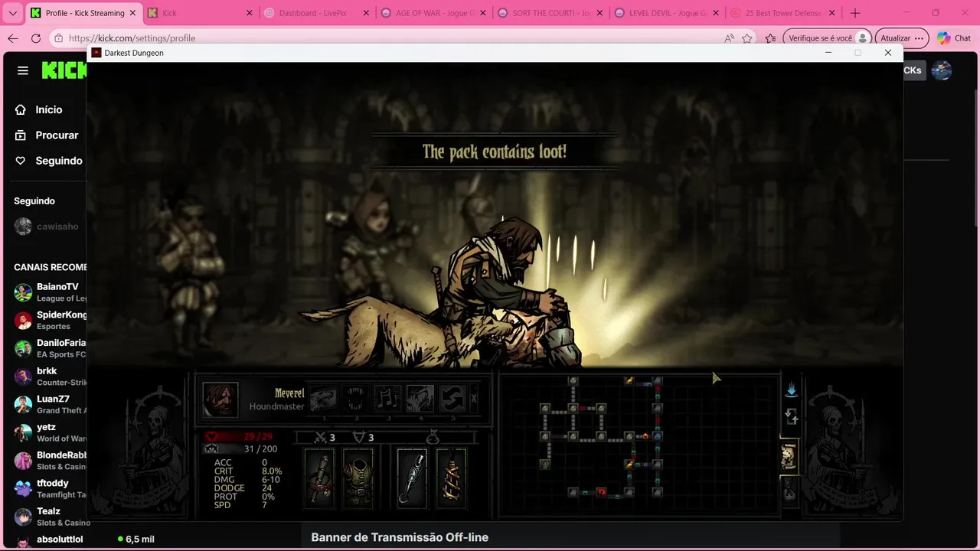This screenshot has width=980, height=551.
Task: Click the silver whistle trinket slot
Action: (x=412, y=478)
